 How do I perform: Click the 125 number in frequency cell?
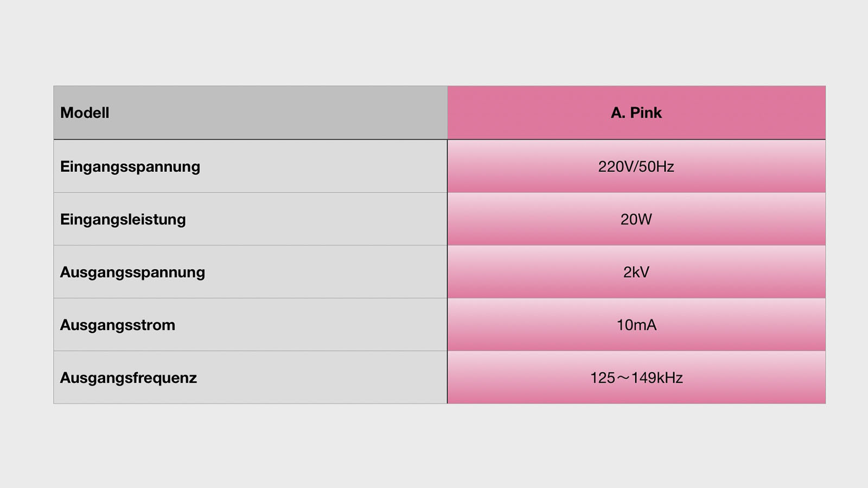pyautogui.click(x=603, y=377)
